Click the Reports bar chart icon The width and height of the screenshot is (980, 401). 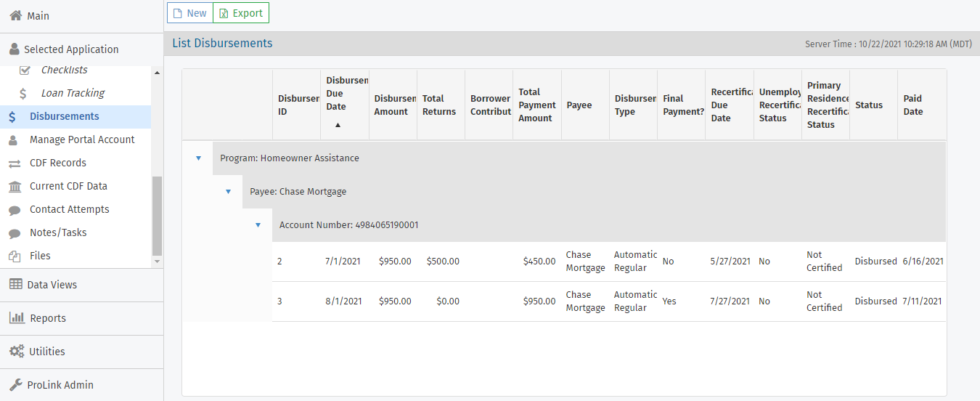point(17,317)
